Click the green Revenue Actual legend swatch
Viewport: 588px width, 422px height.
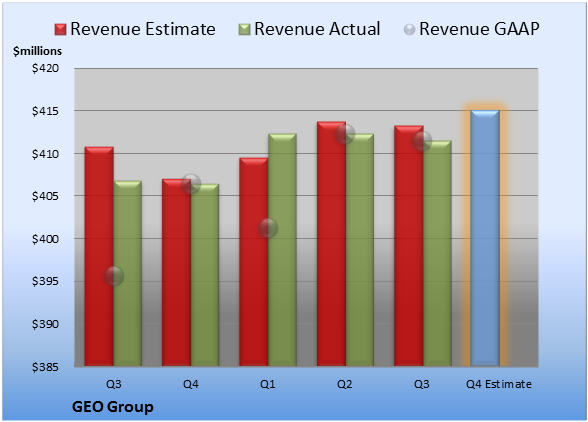(x=244, y=30)
